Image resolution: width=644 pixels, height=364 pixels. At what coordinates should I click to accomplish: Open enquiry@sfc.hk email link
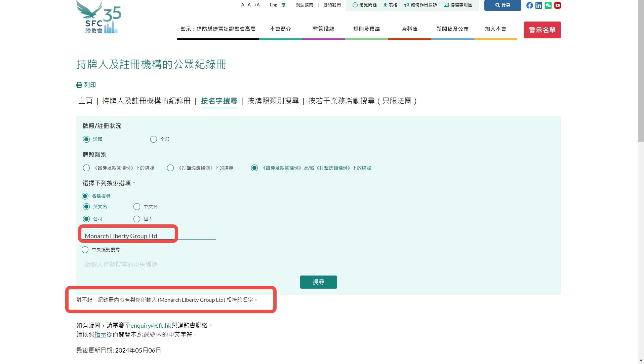click(151, 325)
